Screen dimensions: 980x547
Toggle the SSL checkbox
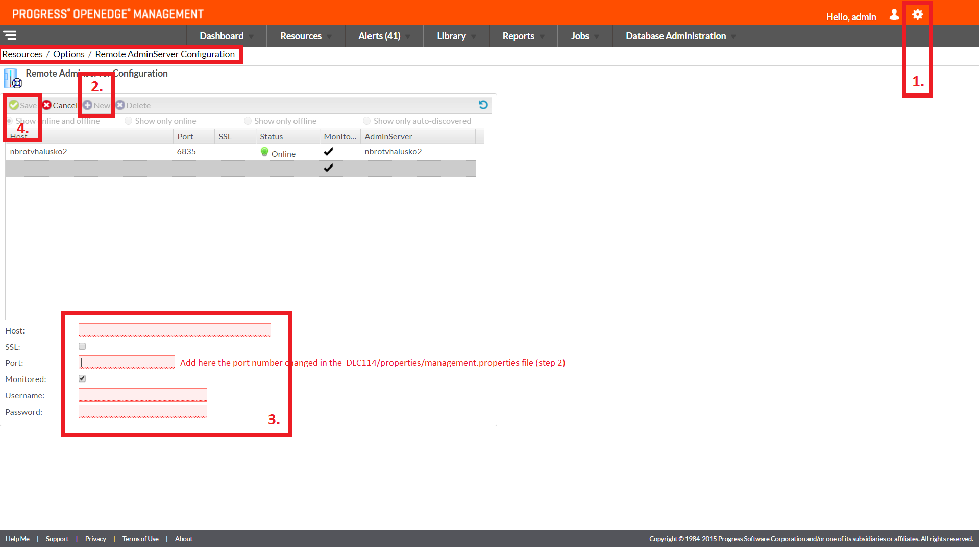pos(82,346)
